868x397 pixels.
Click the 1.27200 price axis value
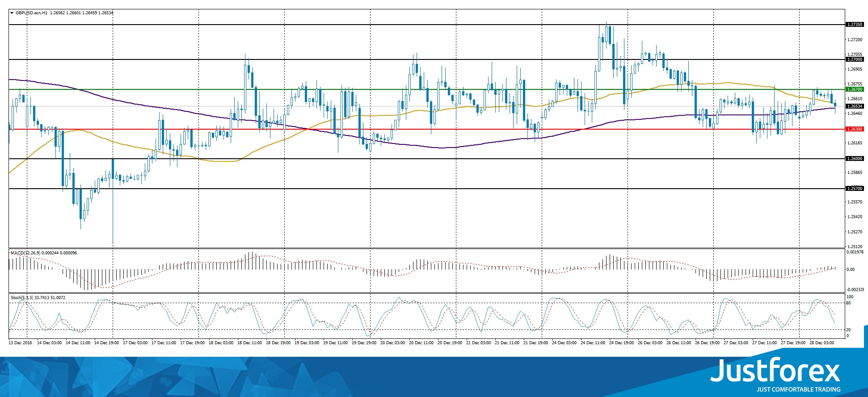point(855,40)
